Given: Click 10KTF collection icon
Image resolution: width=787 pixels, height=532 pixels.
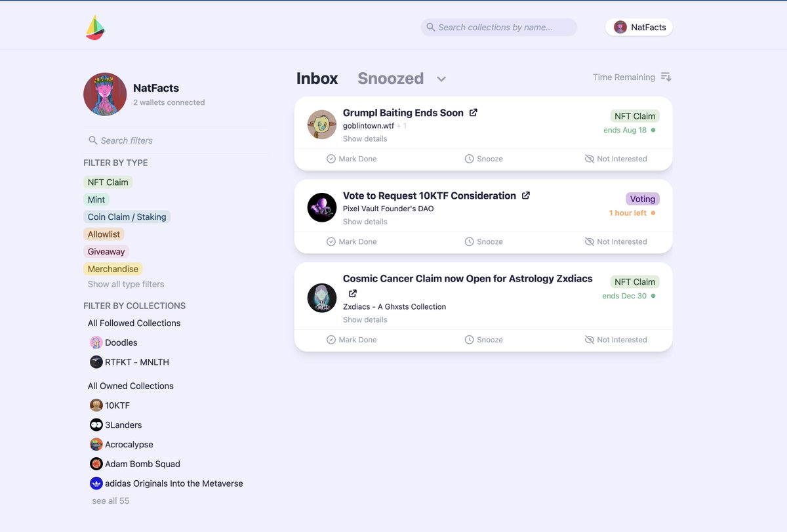Looking at the screenshot, I should [x=96, y=405].
